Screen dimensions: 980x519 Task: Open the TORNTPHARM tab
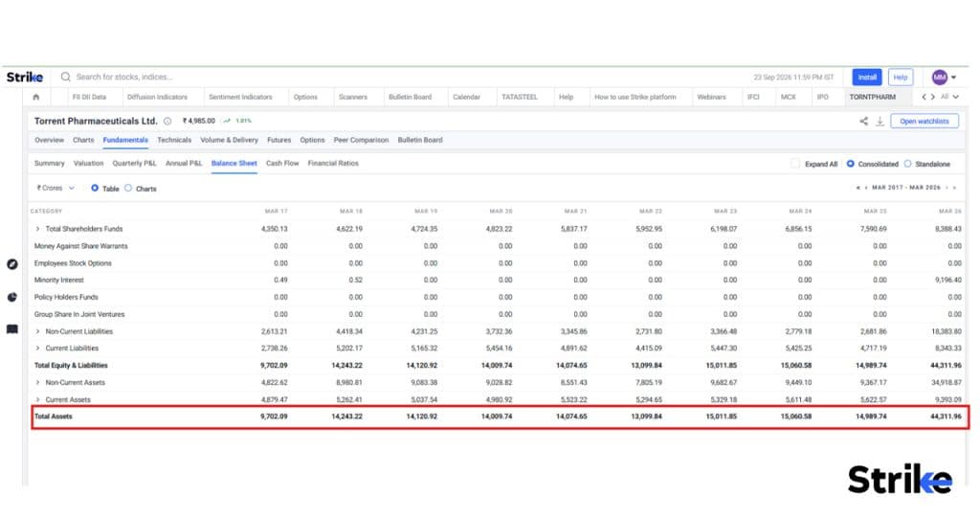[x=873, y=97]
